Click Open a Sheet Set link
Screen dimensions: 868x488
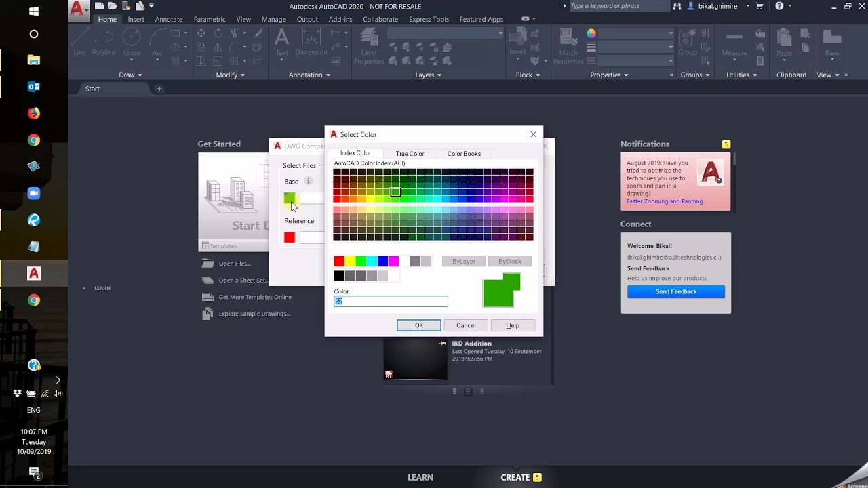pos(243,281)
